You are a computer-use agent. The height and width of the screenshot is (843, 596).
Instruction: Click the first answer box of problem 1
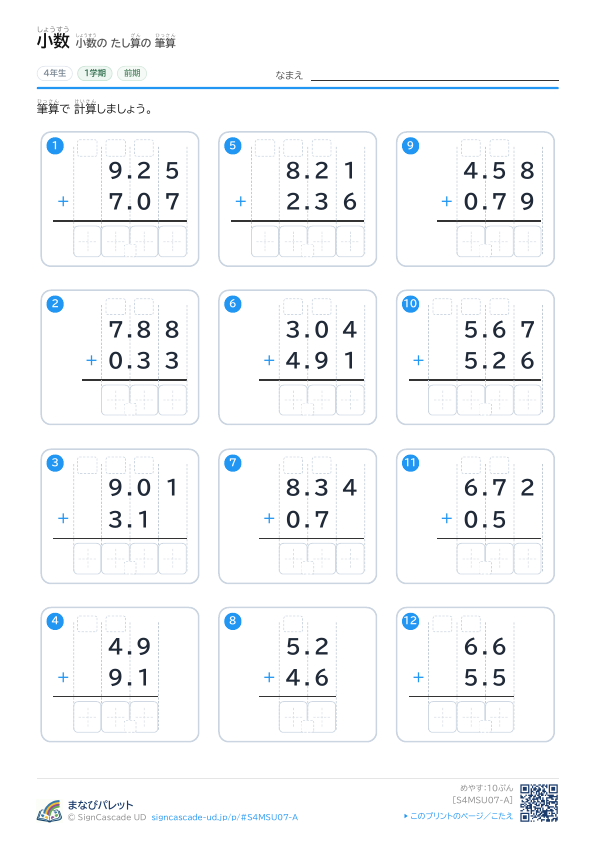[x=87, y=241]
